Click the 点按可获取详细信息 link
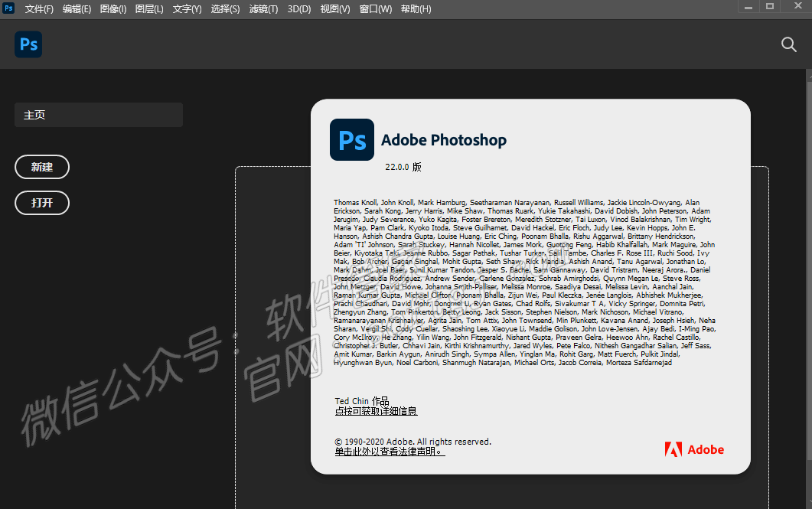The width and height of the screenshot is (812, 509). (x=376, y=411)
